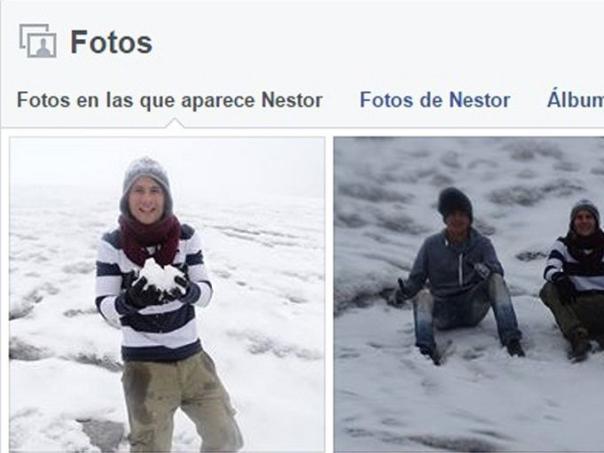Open the Álbumes tab
Screen dimensions: 604x453
coord(575,100)
